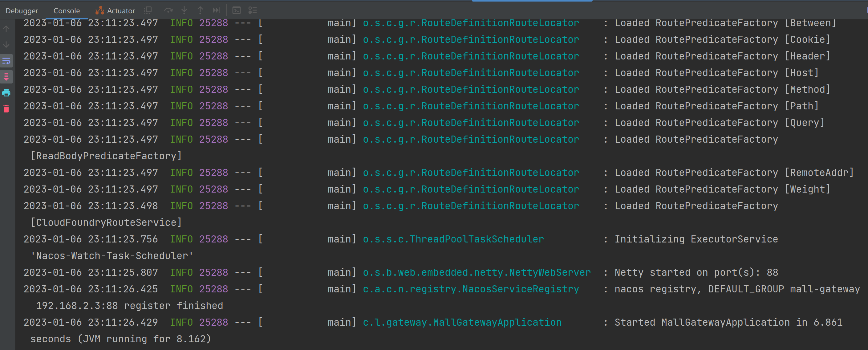The width and height of the screenshot is (868, 350).
Task: Click the Trace Current Stream Chain icon
Action: (x=252, y=10)
